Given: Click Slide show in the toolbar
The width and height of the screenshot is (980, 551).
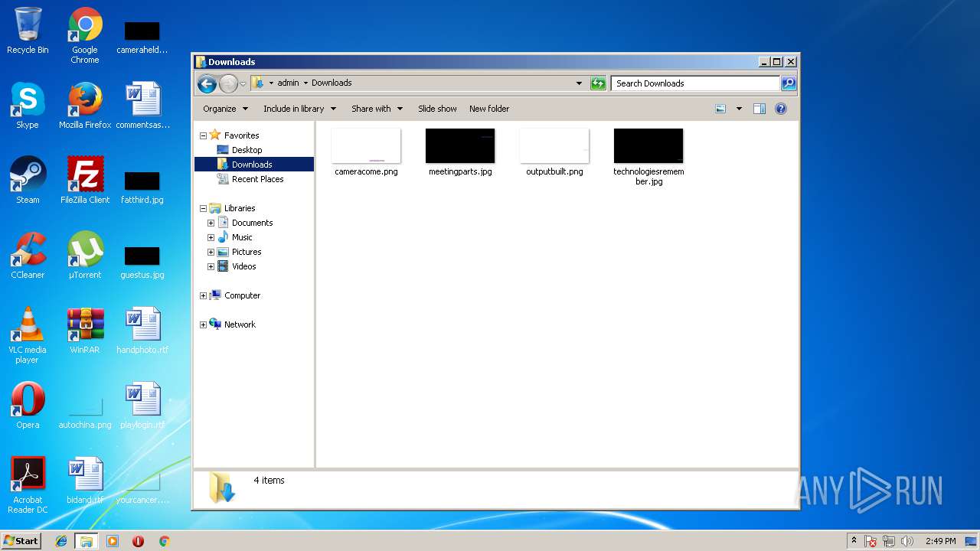Looking at the screenshot, I should 437,109.
